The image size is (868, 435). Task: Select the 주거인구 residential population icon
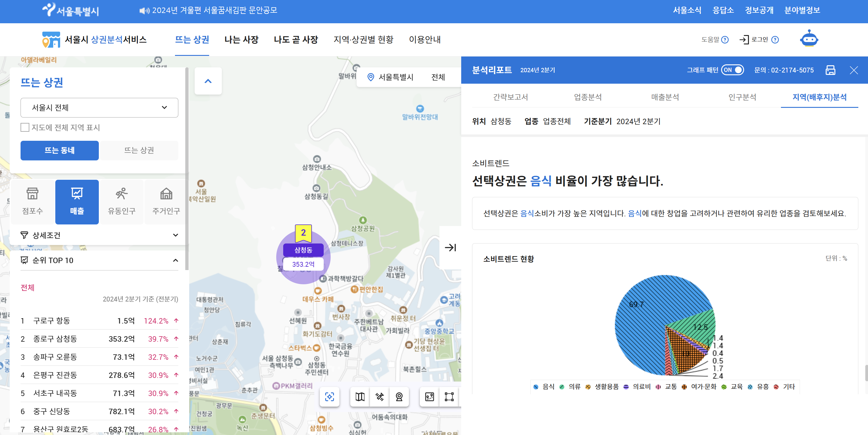[167, 201]
